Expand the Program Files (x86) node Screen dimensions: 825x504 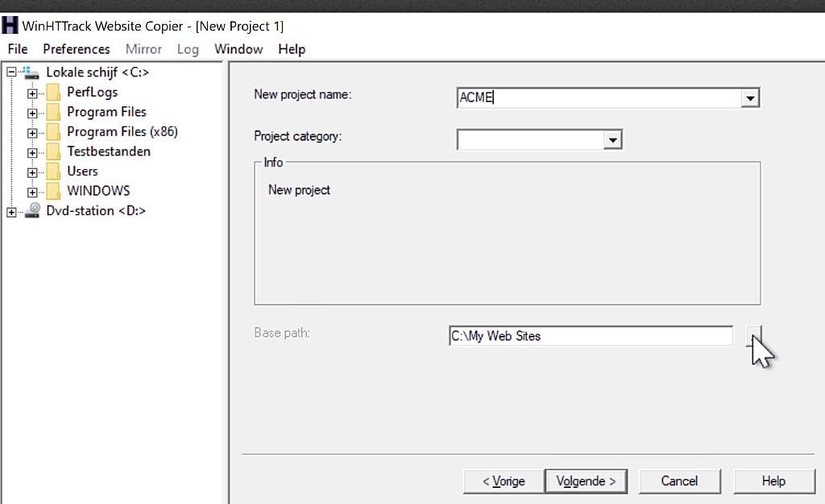point(32,133)
